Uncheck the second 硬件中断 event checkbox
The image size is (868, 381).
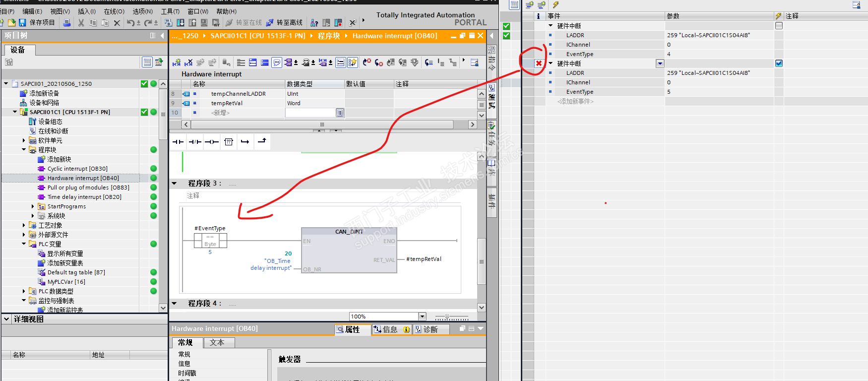click(779, 63)
